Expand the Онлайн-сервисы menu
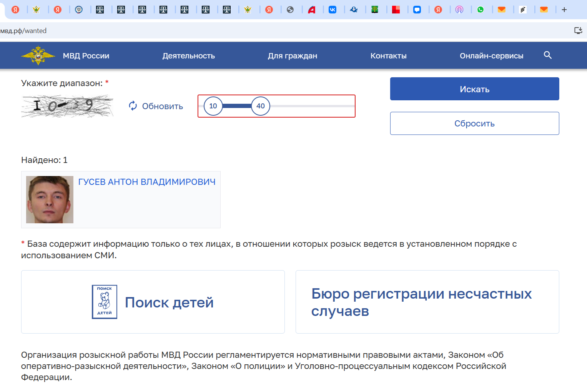The height and width of the screenshot is (392, 587). (x=491, y=56)
